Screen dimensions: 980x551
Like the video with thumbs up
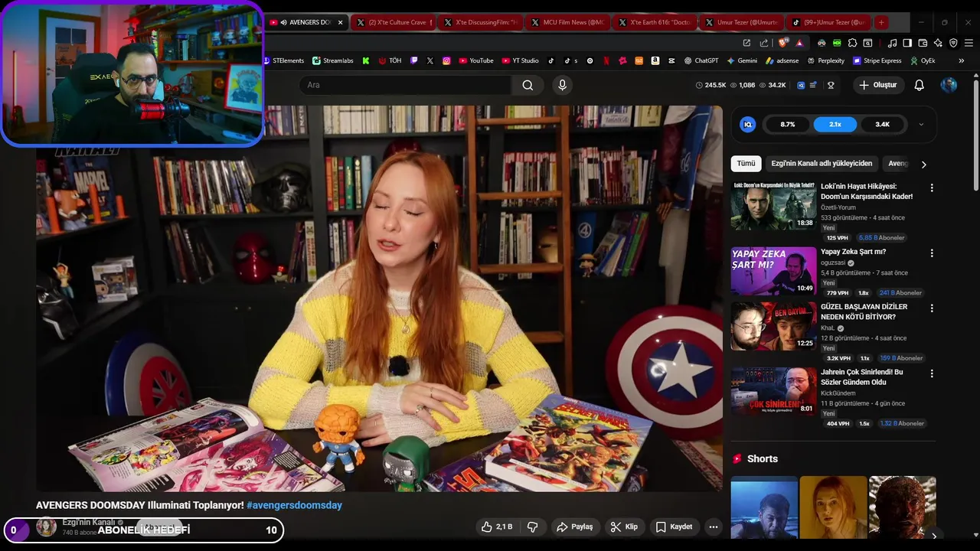pyautogui.click(x=496, y=527)
